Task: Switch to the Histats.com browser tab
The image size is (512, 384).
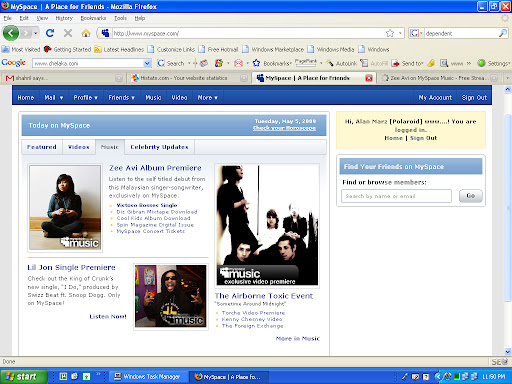Action: tap(188, 78)
